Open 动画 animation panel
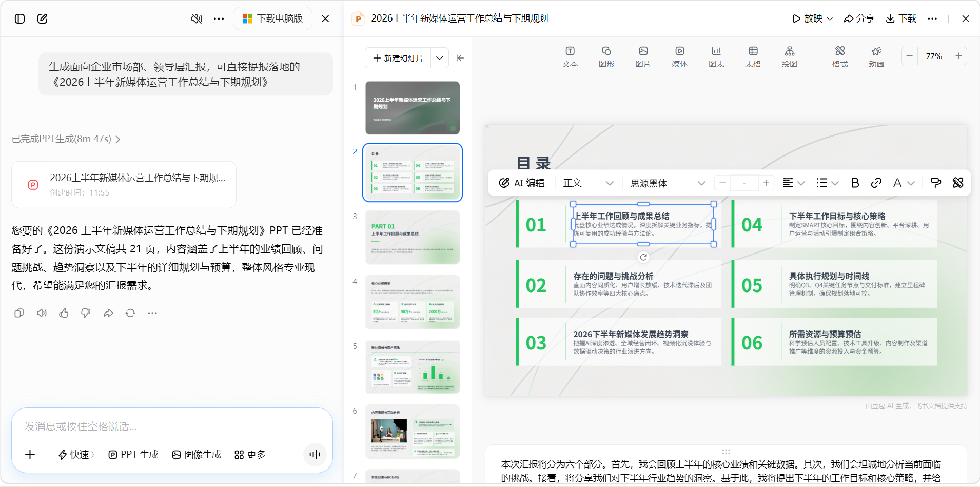The height and width of the screenshot is (487, 980). [x=876, y=57]
